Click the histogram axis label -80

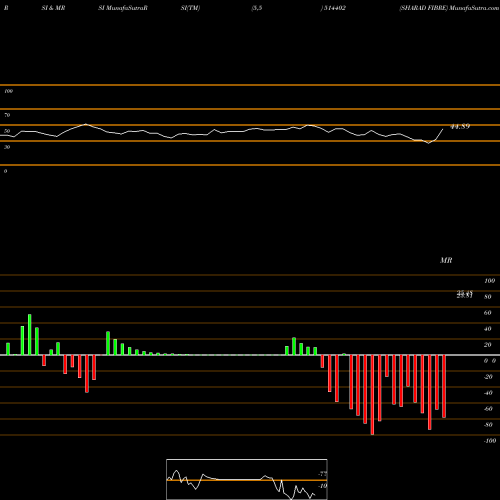[x=488, y=425]
